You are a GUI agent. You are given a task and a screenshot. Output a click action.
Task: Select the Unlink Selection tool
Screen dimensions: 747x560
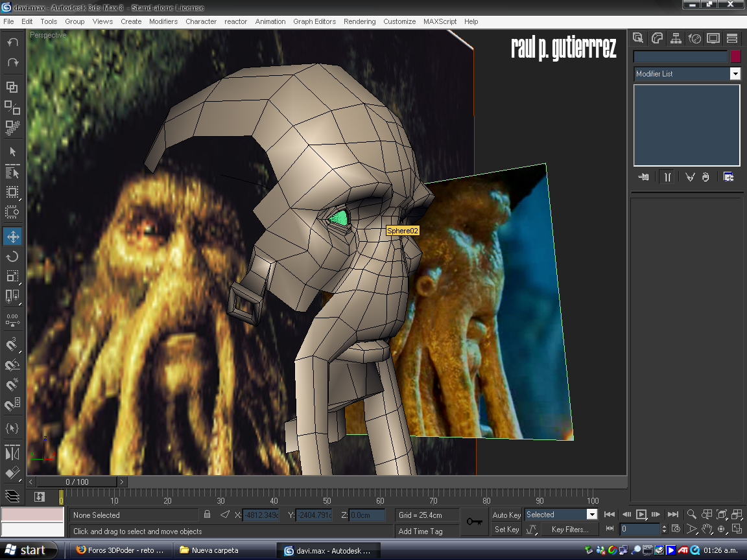[12, 107]
